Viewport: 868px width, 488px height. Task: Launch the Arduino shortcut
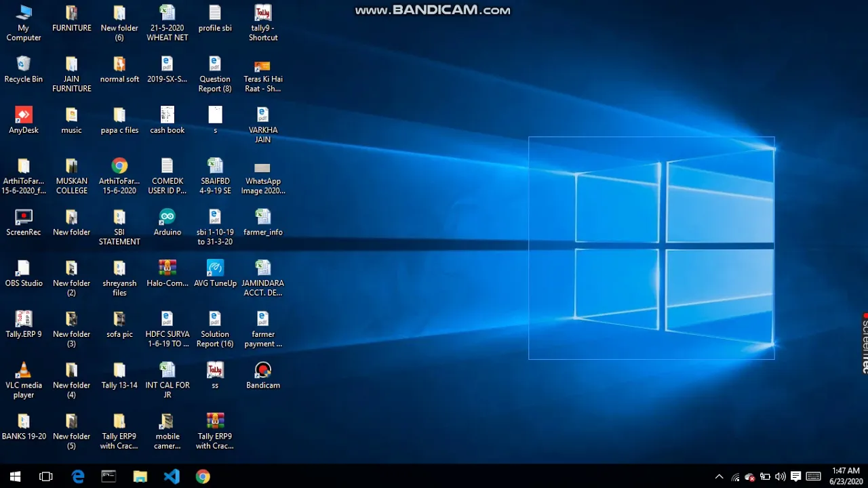tap(167, 222)
